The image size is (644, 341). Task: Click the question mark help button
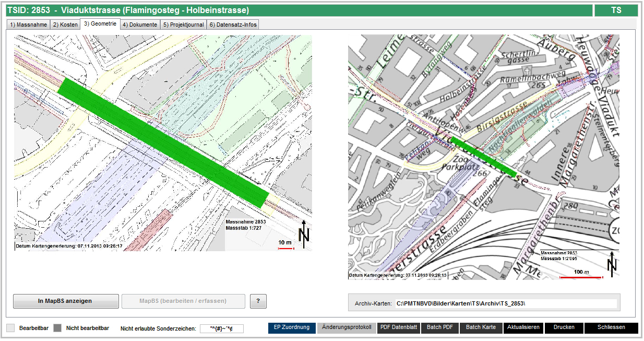click(258, 301)
